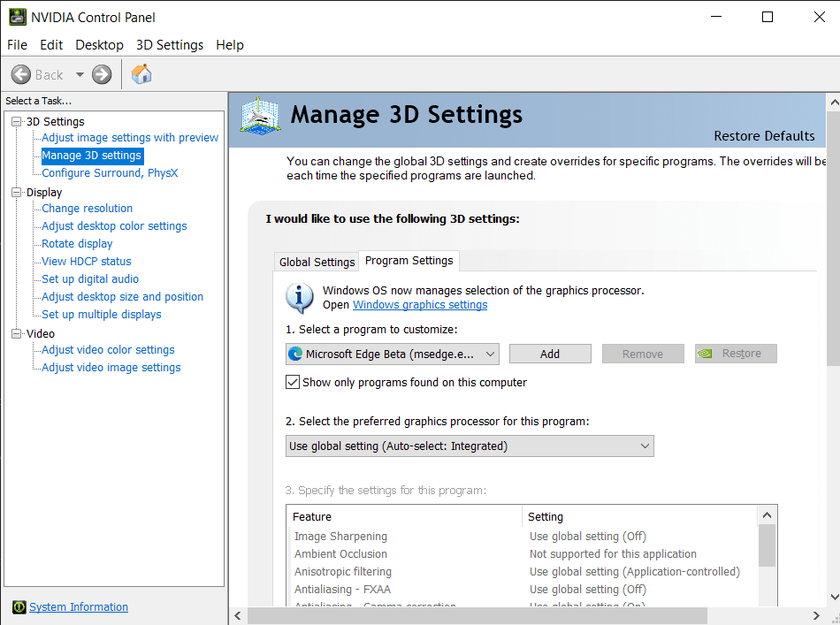Open the File menu

[17, 45]
